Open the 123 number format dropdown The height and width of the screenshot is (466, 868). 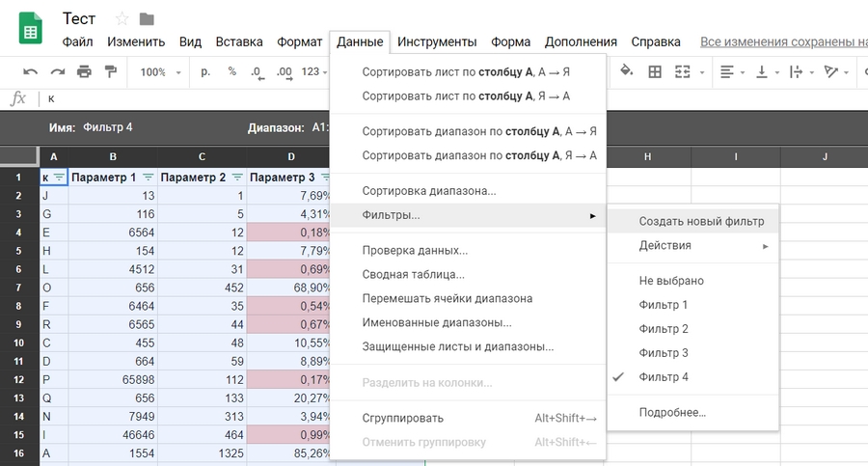(x=314, y=71)
